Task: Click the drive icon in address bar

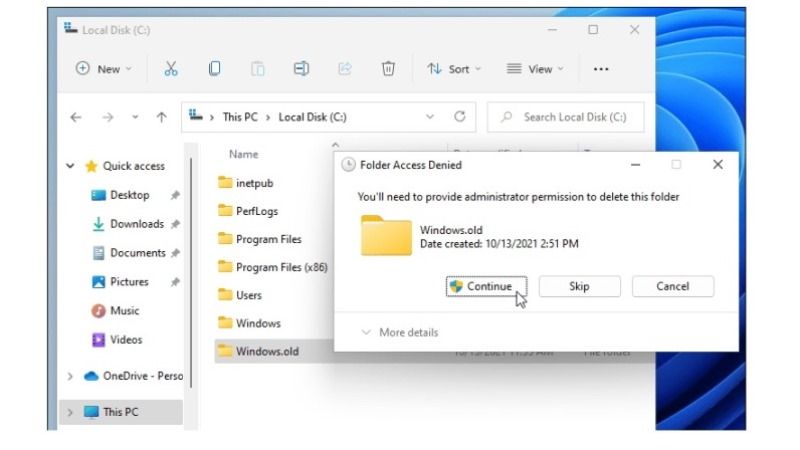Action: 195,115
